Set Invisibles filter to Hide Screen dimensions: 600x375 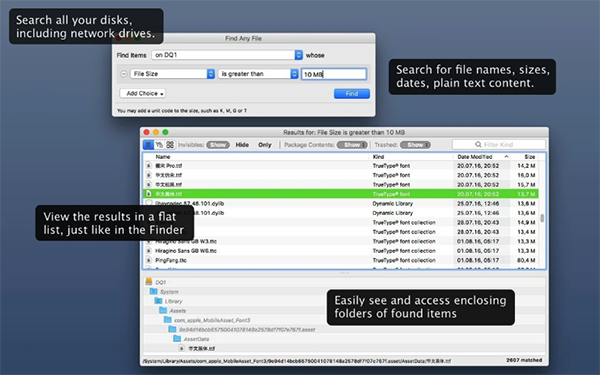(x=242, y=145)
